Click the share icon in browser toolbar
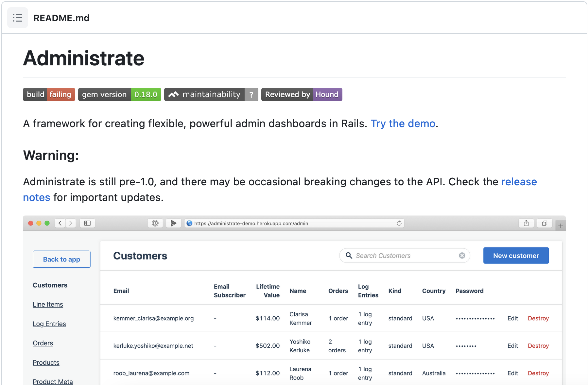The image size is (588, 385). click(526, 223)
